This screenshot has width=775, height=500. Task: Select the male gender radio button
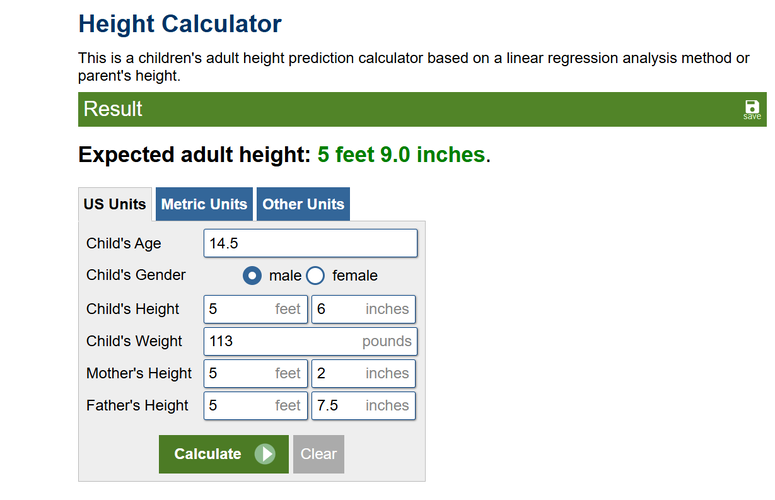tap(253, 275)
